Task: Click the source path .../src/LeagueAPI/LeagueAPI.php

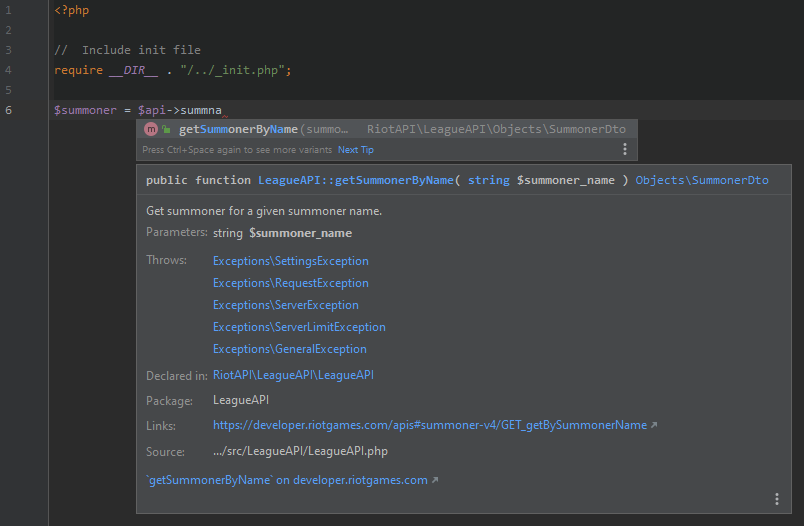Action: (x=300, y=451)
